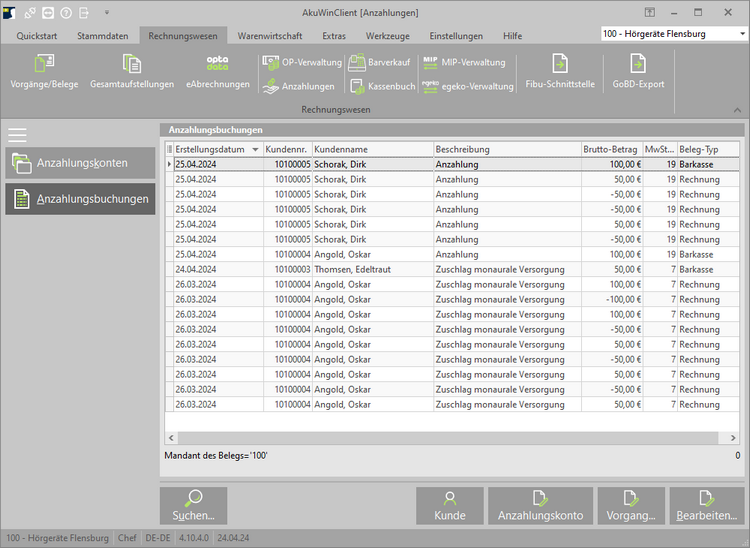Open Vorgänge/Belege from the ribbon
The height and width of the screenshot is (548, 750).
[x=44, y=72]
